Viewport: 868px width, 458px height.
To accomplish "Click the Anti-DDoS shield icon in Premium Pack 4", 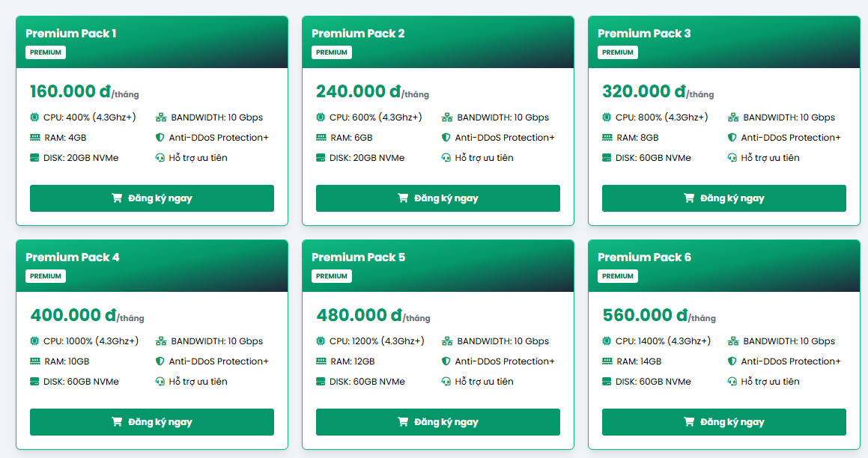I will 160,361.
